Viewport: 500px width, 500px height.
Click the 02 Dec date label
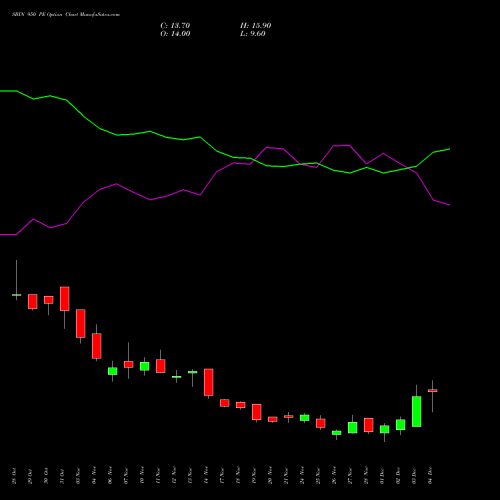coord(398,476)
